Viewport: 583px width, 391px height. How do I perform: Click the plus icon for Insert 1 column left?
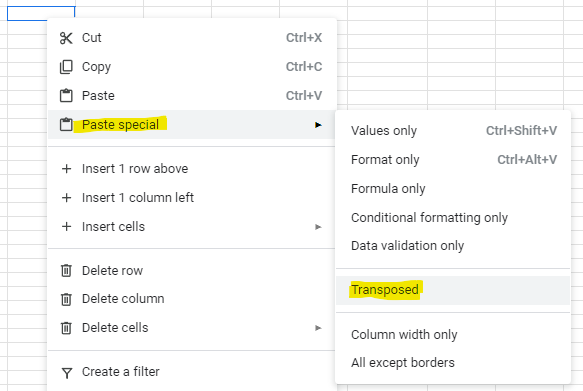tap(66, 198)
